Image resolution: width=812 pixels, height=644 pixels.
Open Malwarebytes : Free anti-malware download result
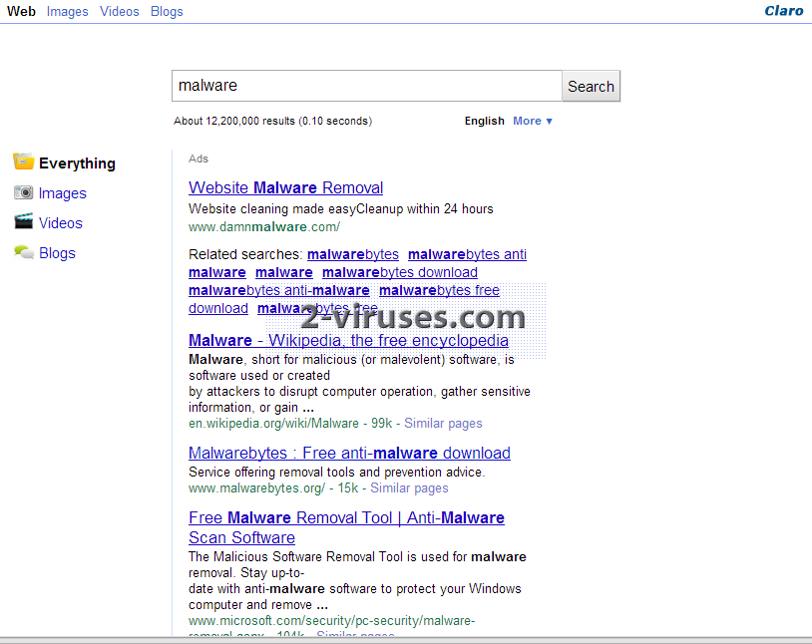349,453
